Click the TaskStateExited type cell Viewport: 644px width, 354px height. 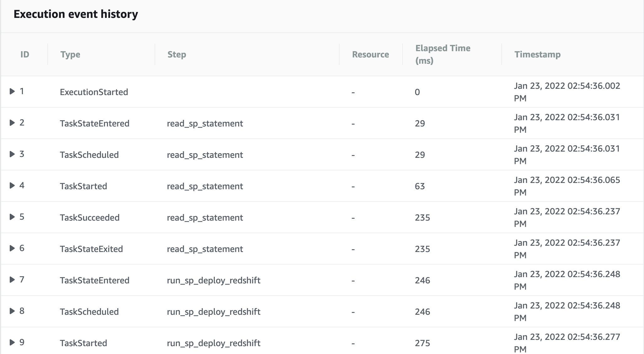coord(91,249)
